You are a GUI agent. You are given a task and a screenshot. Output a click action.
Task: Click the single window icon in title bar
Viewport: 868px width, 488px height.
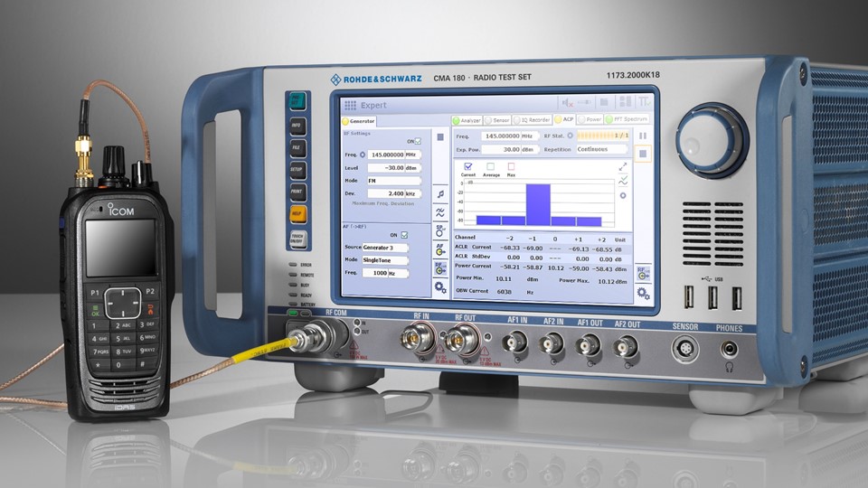point(604,102)
